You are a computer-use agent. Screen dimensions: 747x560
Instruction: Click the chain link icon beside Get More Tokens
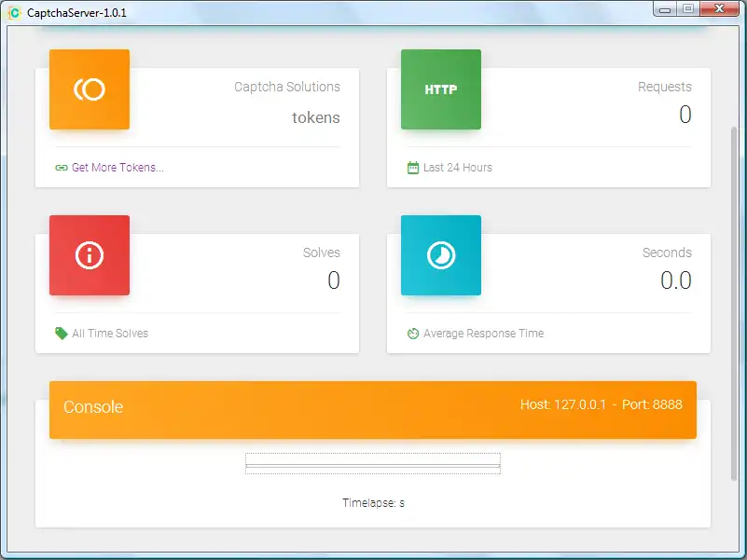pyautogui.click(x=61, y=168)
